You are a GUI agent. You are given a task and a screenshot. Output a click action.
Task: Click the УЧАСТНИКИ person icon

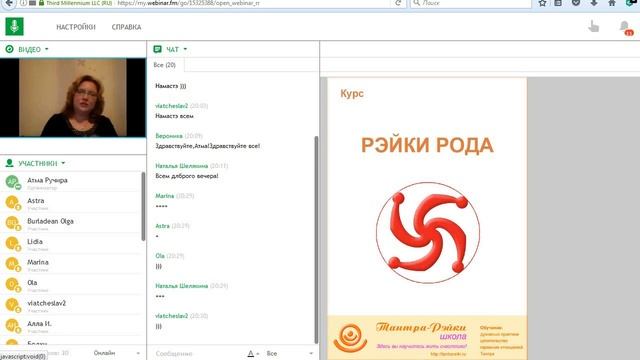[9, 163]
